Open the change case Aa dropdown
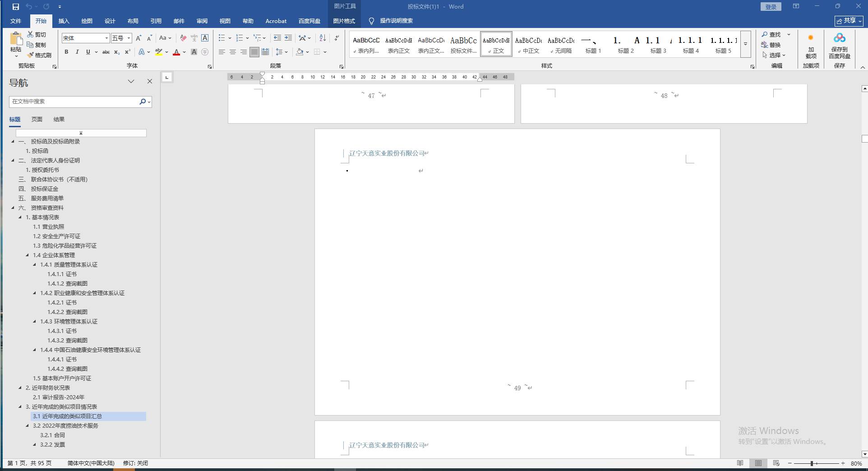Image resolution: width=868 pixels, height=471 pixels. tap(165, 38)
